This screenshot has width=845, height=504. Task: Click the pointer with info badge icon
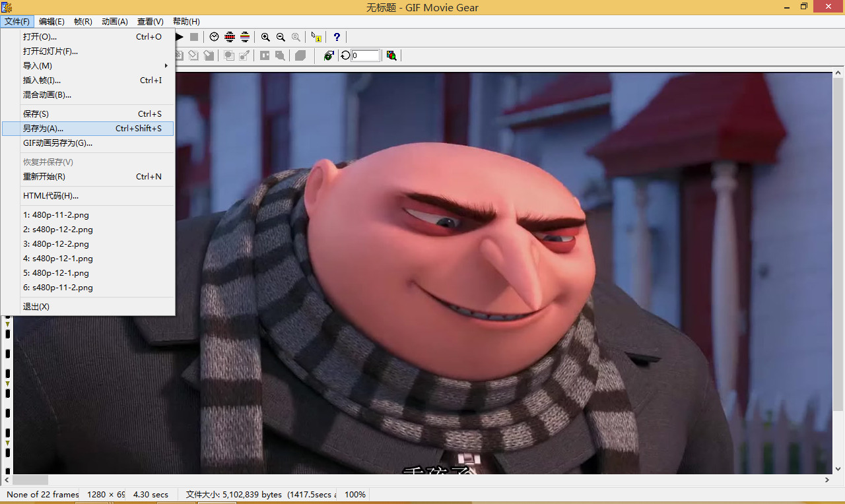click(x=316, y=37)
